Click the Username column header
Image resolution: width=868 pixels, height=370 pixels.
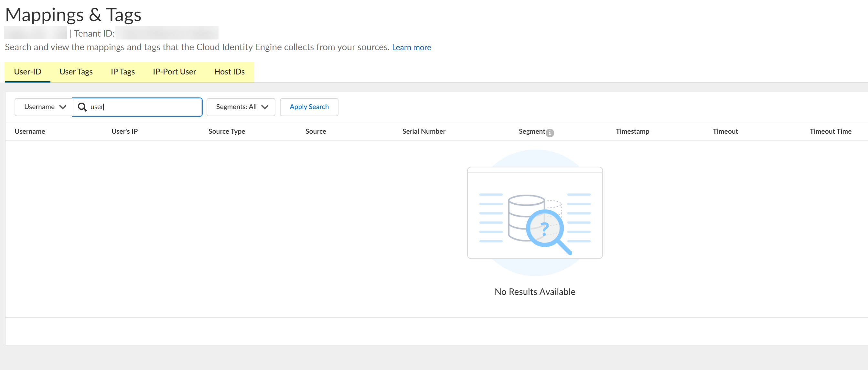[30, 131]
